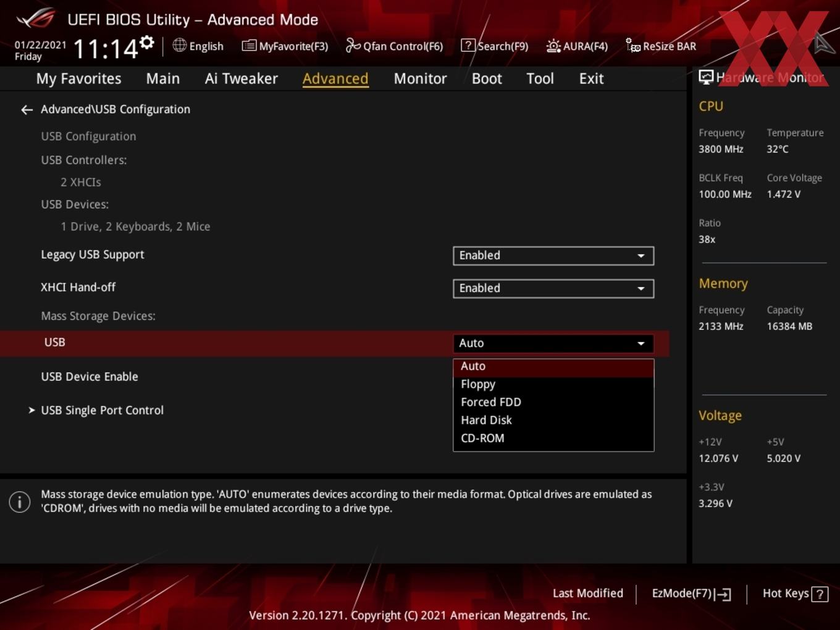Screen dimensions: 840x630
Task: Click the Hardware Monitor screen icon
Action: point(706,77)
